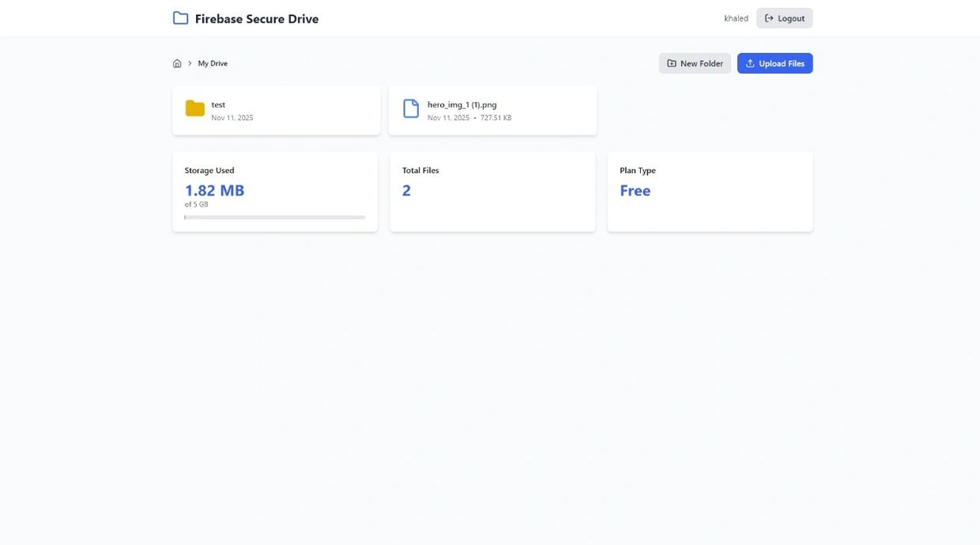Click the exit arrow icon beside Logout

click(769, 18)
